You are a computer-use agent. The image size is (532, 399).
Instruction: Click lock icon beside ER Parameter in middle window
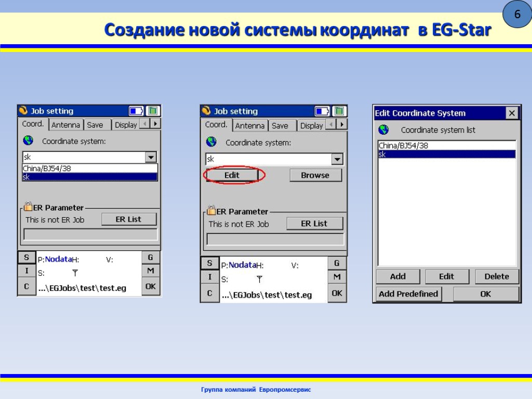pyautogui.click(x=211, y=210)
